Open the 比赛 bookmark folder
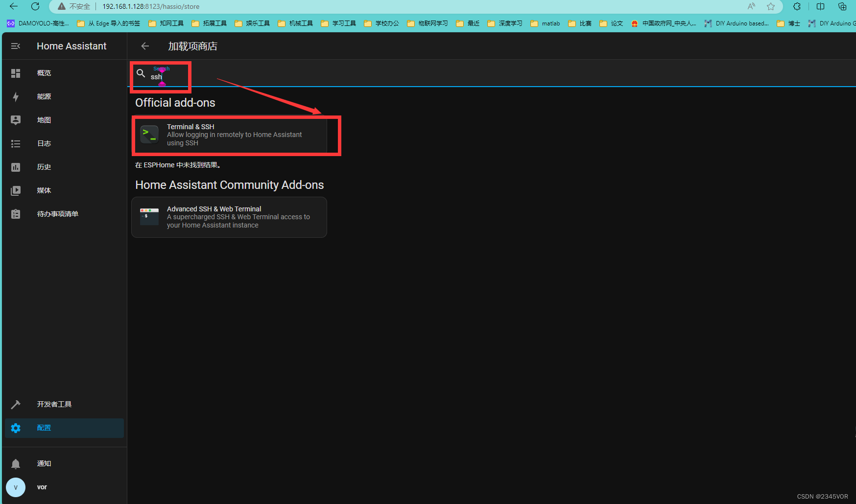 tap(580, 23)
